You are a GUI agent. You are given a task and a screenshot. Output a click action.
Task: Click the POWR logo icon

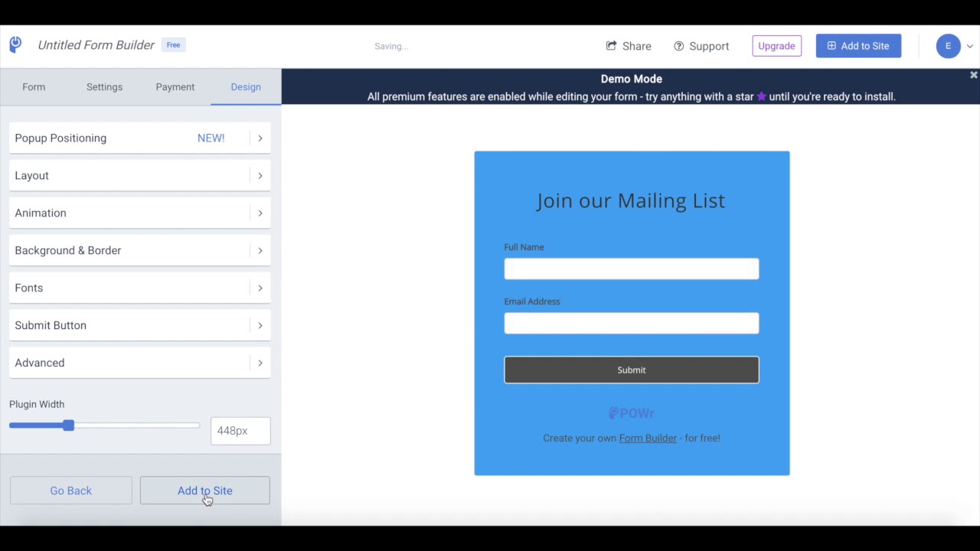(x=15, y=44)
